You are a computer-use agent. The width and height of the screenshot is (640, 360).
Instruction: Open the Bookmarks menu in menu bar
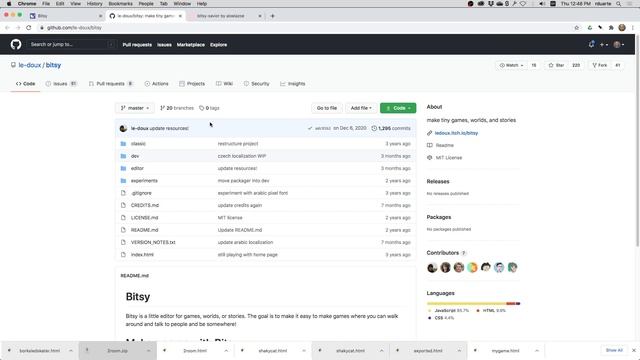120,4
